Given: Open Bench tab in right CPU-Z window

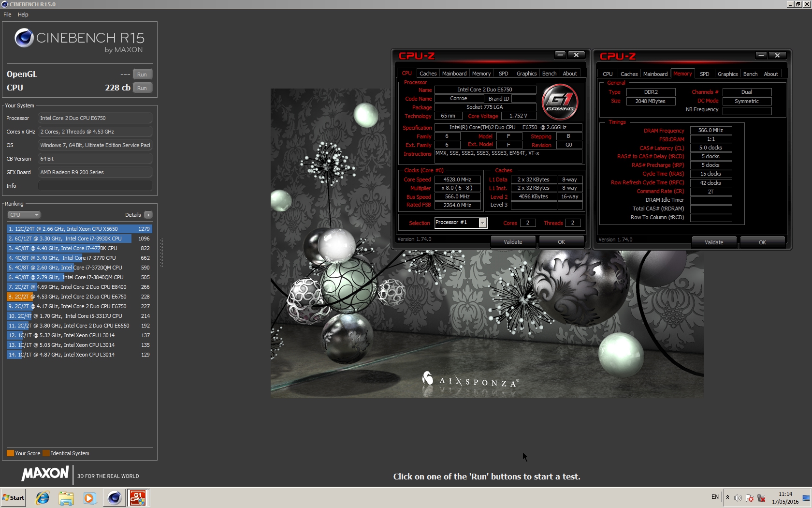Looking at the screenshot, I should [751, 74].
